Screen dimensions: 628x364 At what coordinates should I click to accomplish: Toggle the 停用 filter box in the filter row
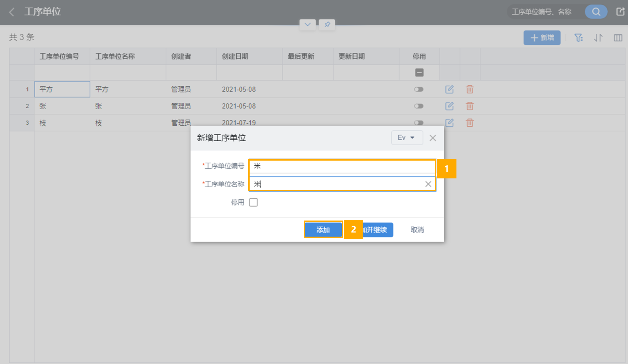pyautogui.click(x=419, y=73)
